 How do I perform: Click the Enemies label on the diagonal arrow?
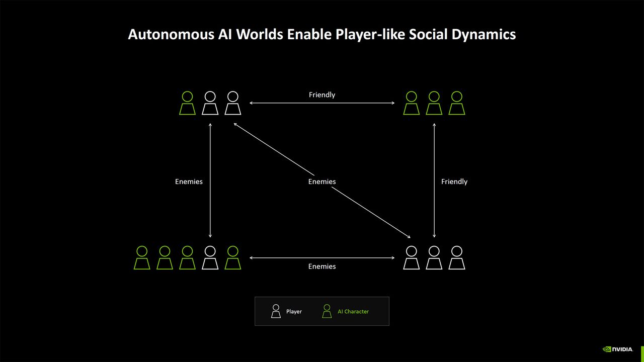322,182
